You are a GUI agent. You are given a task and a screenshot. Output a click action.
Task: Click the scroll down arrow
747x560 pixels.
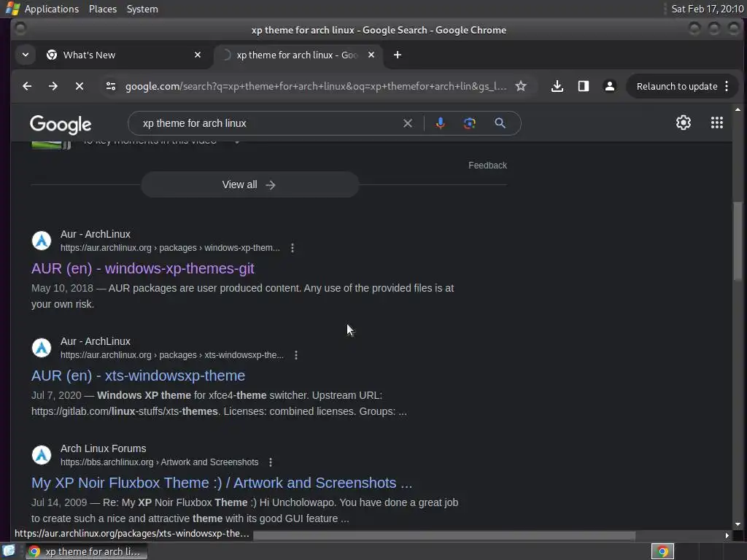(x=738, y=524)
